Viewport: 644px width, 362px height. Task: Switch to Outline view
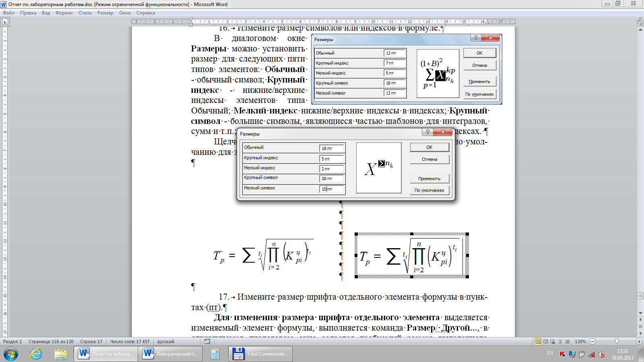tap(560, 341)
